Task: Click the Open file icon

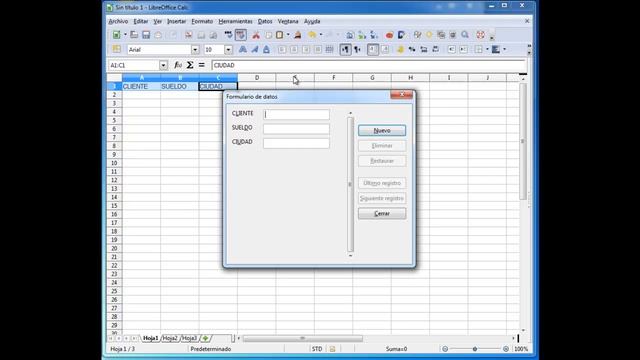Action: [x=134, y=35]
